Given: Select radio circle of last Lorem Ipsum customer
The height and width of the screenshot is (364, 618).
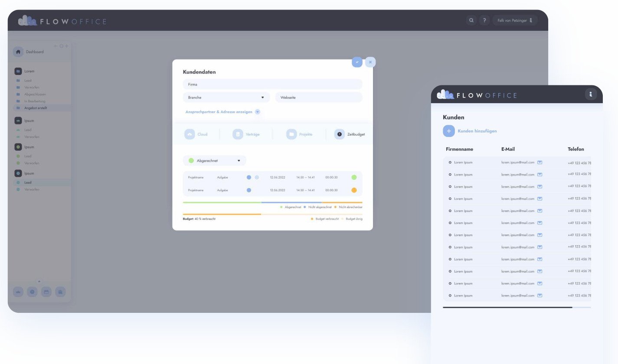Looking at the screenshot, I should [x=450, y=296].
